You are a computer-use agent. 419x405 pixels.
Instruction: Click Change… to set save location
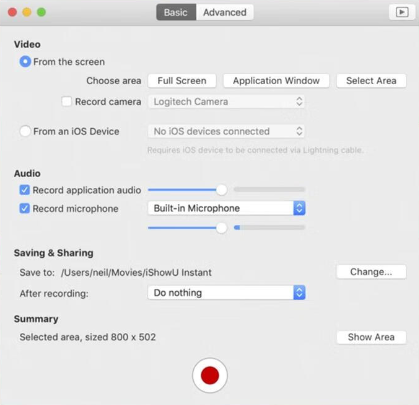click(x=371, y=272)
